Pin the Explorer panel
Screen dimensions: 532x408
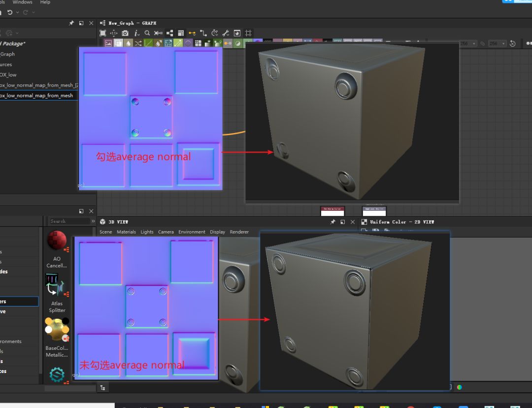click(71, 23)
